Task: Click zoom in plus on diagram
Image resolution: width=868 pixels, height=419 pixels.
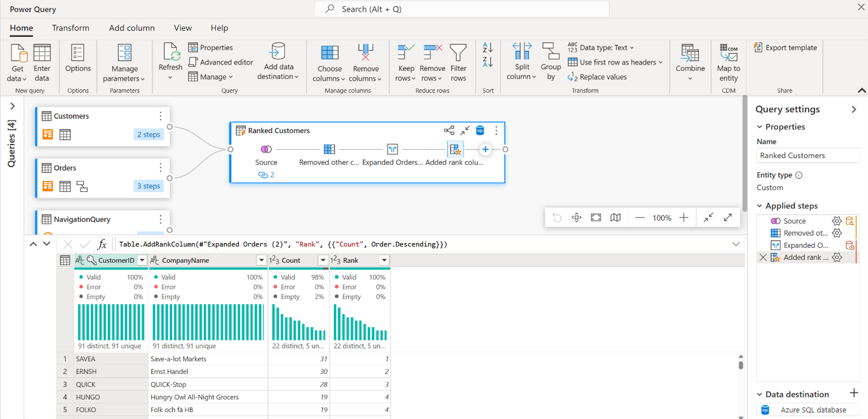Action: [684, 217]
